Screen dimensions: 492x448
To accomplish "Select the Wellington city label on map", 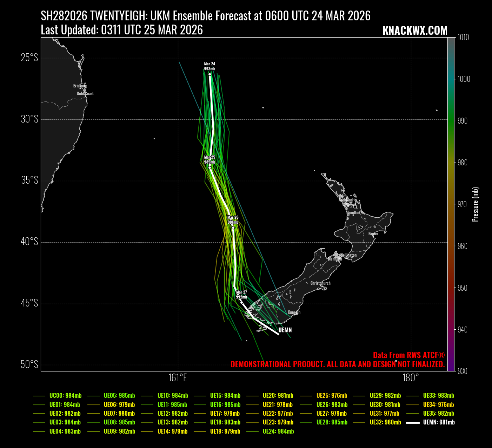I will pos(348,255).
